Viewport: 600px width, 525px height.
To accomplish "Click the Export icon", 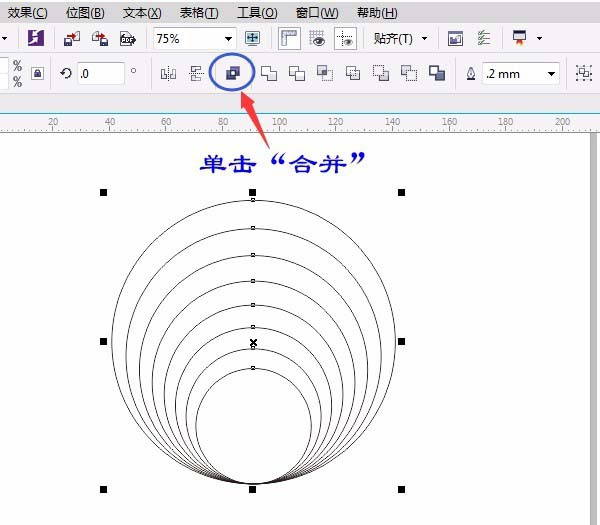I will (x=100, y=39).
